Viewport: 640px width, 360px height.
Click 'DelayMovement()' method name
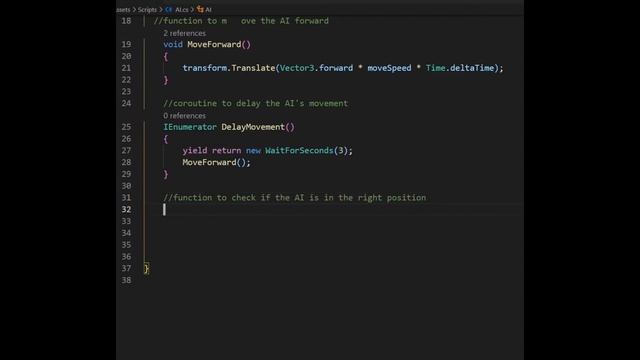pyautogui.click(x=258, y=127)
